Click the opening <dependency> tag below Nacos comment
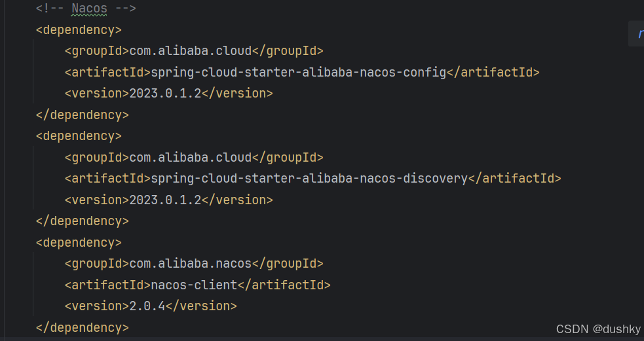The width and height of the screenshot is (644, 341). point(79,30)
